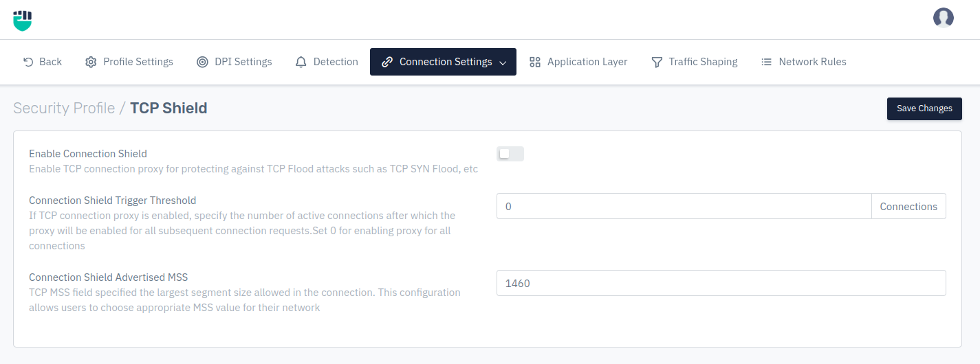This screenshot has height=364, width=980.
Task: Go to the Network Rules tab
Action: [x=803, y=62]
